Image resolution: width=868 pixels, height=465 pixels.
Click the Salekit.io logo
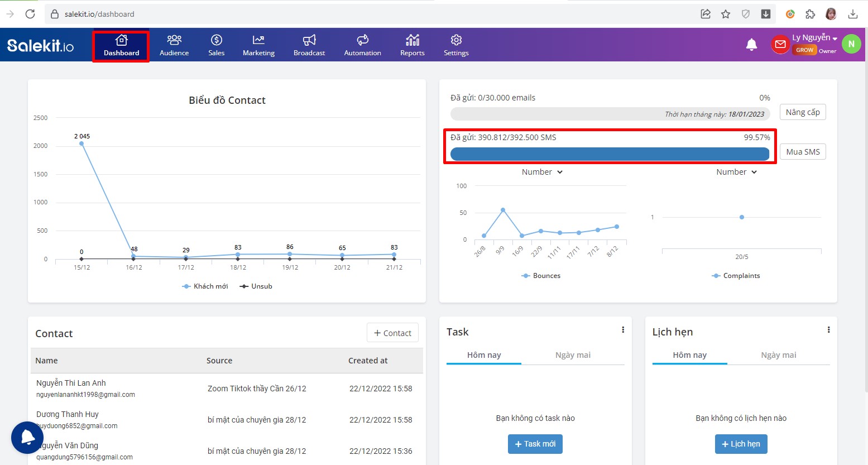40,45
